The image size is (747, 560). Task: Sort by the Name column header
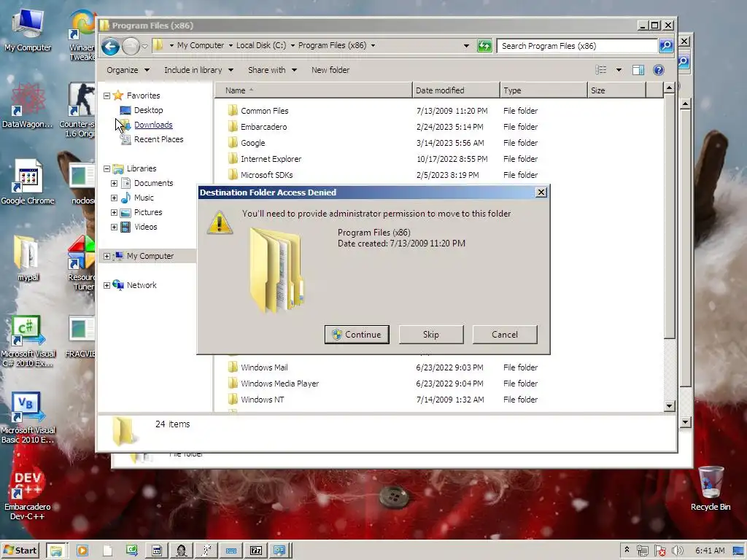[313, 90]
